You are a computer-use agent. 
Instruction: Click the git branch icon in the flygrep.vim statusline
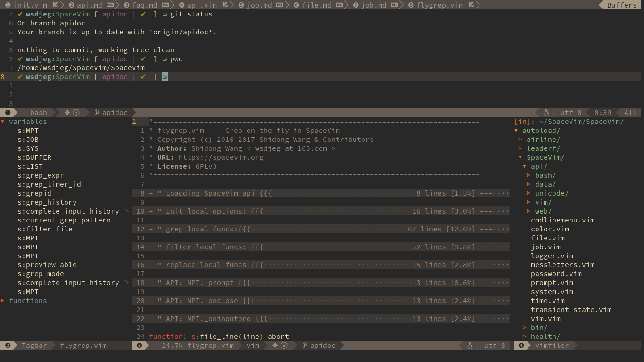305,346
